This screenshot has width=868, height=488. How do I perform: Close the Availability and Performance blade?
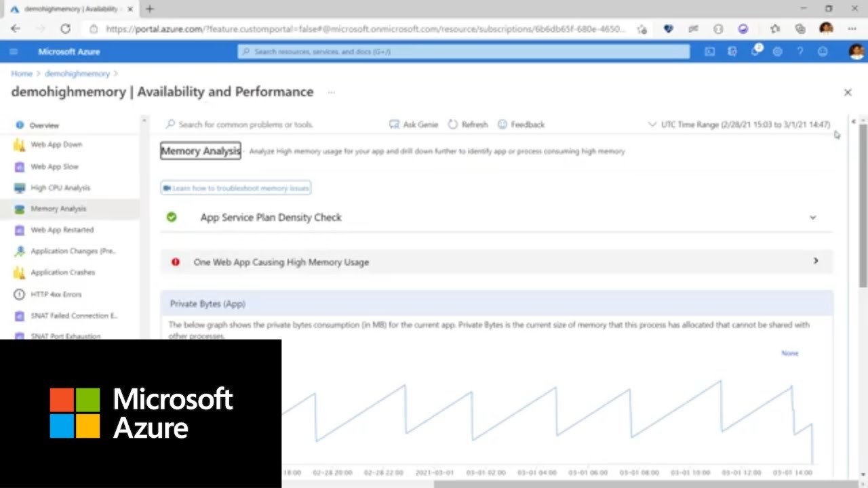[847, 92]
